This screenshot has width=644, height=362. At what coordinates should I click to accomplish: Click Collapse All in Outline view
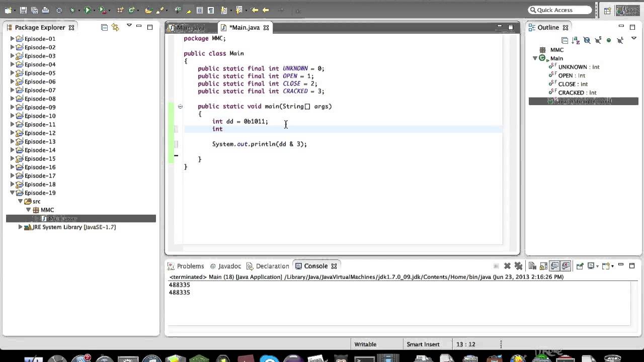click(565, 40)
